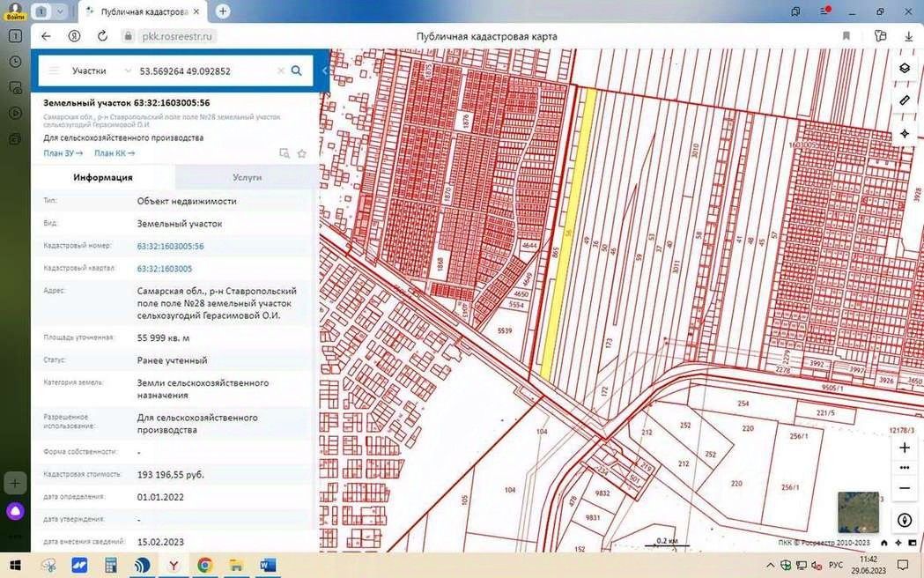
Task: Click the magnifier search icon
Action: click(x=297, y=71)
